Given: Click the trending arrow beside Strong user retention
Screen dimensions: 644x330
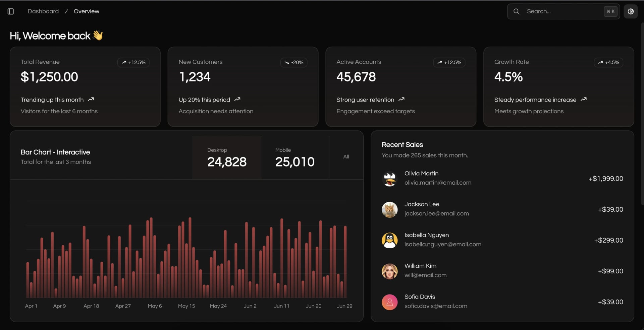Looking at the screenshot, I should click(x=401, y=100).
